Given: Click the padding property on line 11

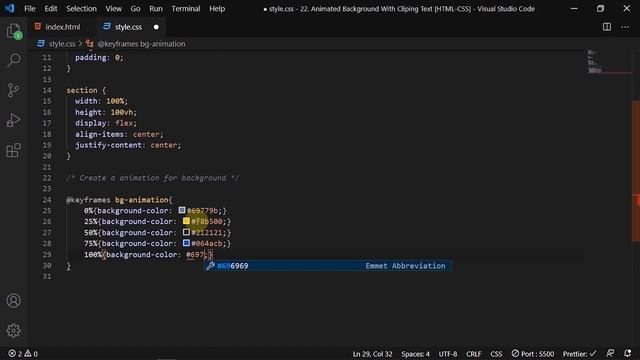Looking at the screenshot, I should [91, 58].
